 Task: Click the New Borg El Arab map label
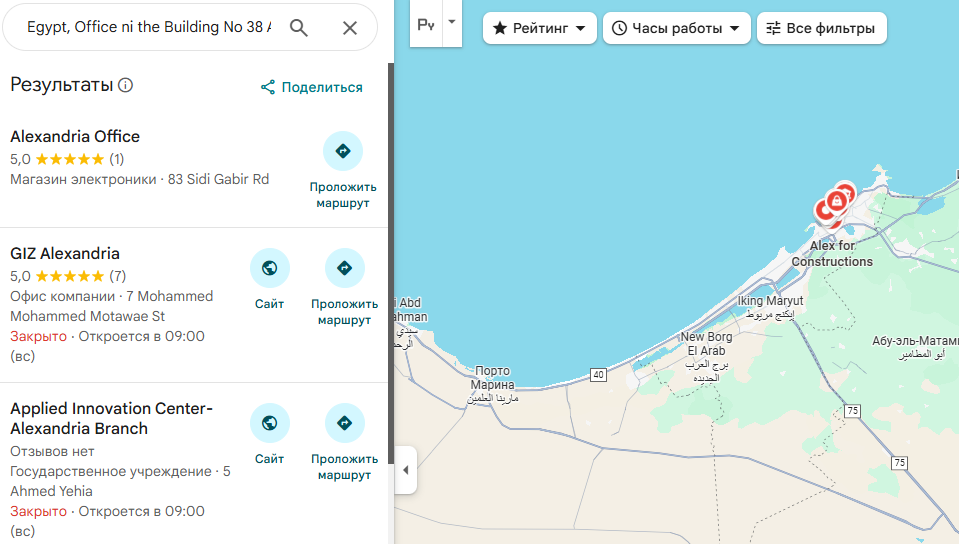pos(706,357)
